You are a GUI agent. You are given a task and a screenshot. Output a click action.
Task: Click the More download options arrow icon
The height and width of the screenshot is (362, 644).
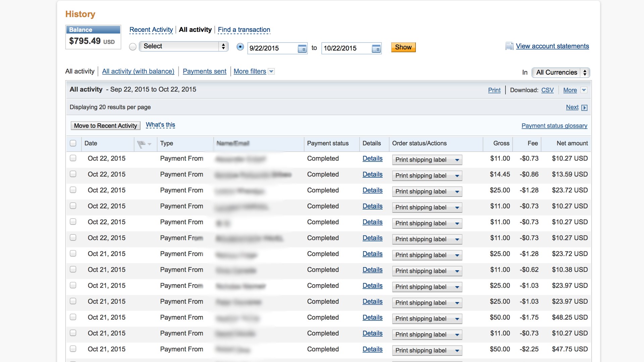(584, 90)
